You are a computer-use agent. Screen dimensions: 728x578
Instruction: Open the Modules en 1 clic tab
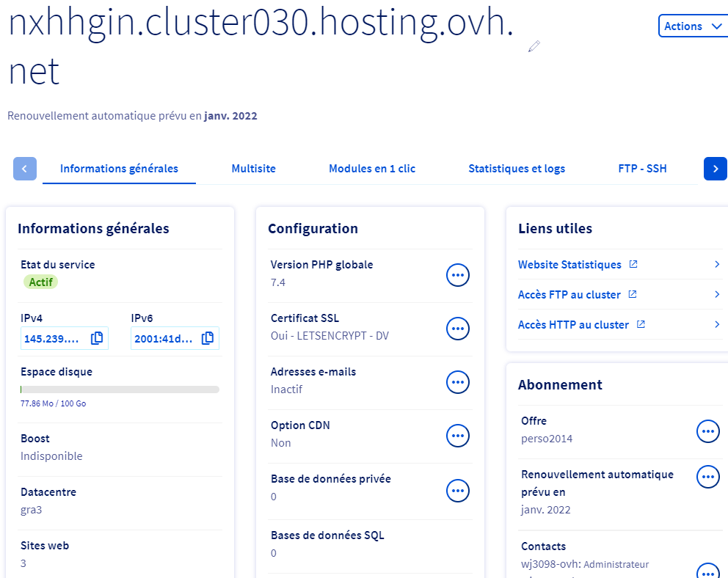[x=372, y=169]
